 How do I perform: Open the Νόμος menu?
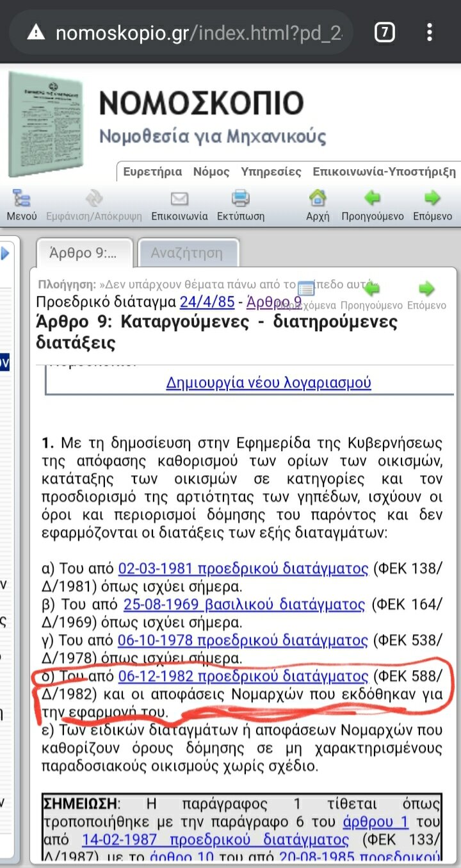tap(211, 172)
